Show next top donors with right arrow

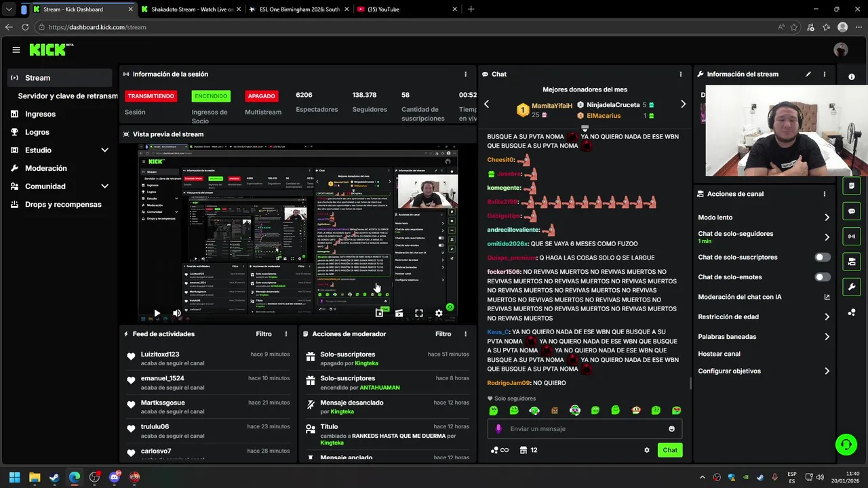(683, 104)
